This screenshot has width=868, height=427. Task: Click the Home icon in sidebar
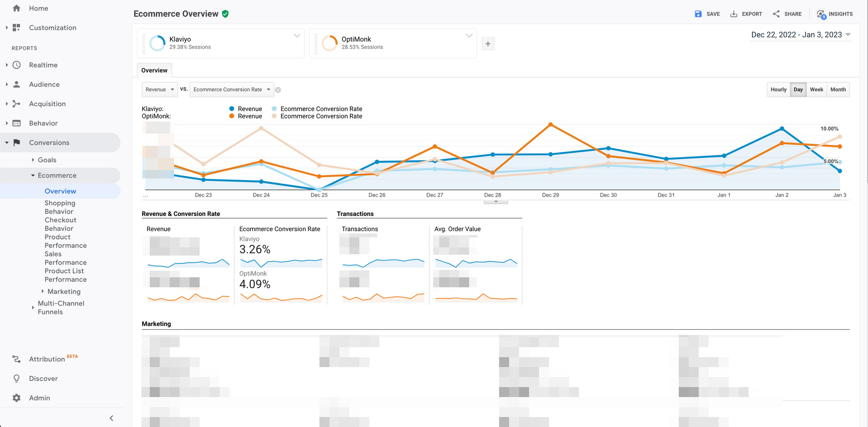point(16,8)
